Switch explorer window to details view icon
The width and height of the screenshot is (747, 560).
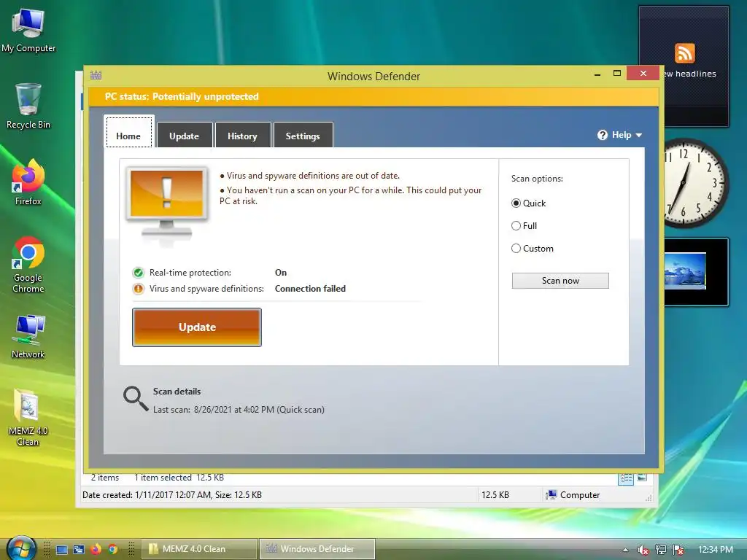click(625, 478)
